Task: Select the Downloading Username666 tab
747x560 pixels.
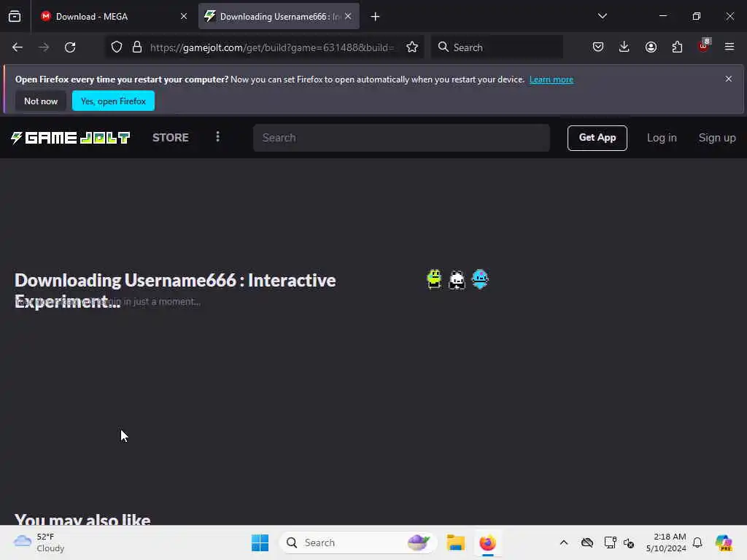Action: coord(279,17)
